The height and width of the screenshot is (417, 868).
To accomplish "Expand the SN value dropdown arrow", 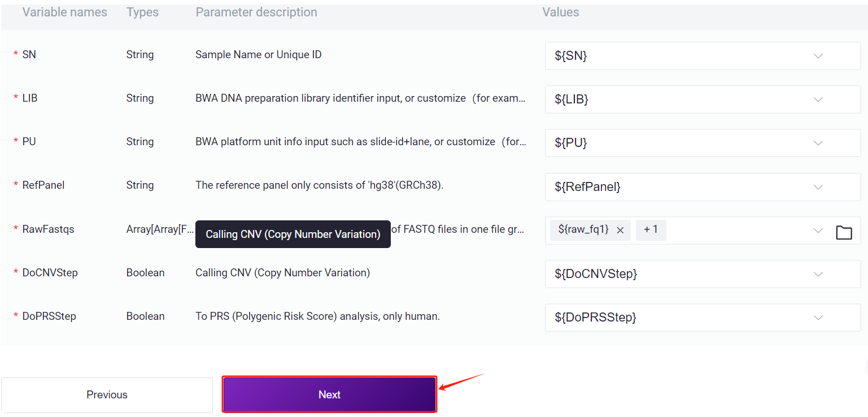I will pos(818,56).
